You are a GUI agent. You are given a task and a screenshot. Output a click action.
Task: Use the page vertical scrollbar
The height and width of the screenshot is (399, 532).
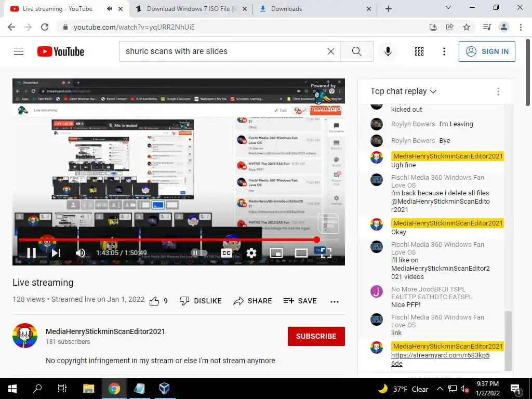(528, 72)
